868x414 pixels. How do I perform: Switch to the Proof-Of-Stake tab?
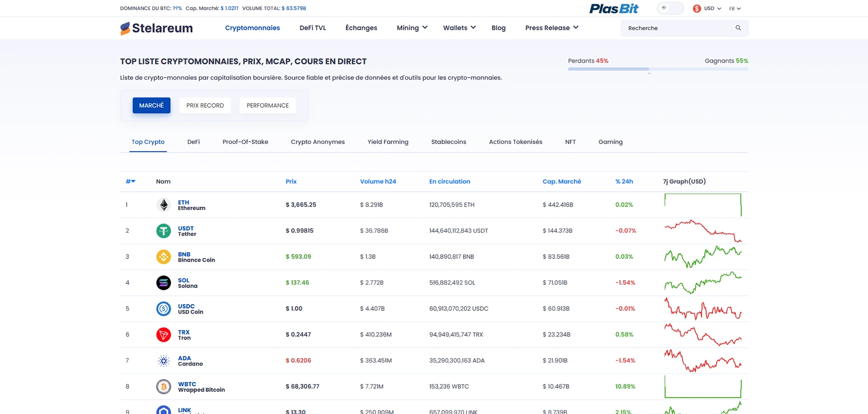point(245,142)
